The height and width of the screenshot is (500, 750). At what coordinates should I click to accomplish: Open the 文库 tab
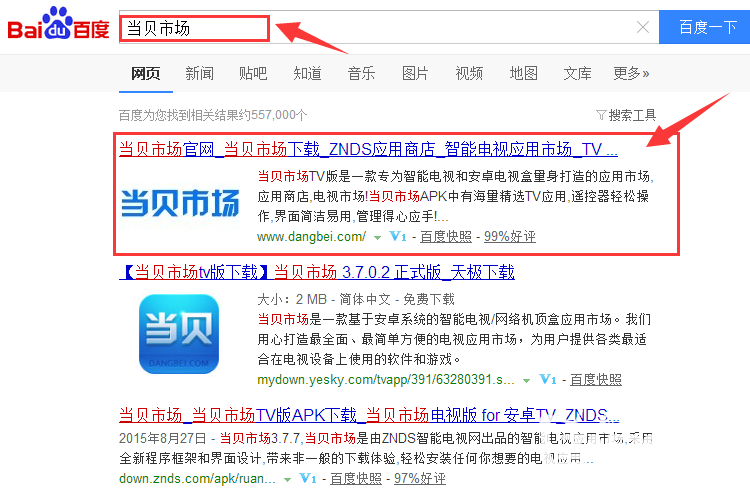point(577,74)
